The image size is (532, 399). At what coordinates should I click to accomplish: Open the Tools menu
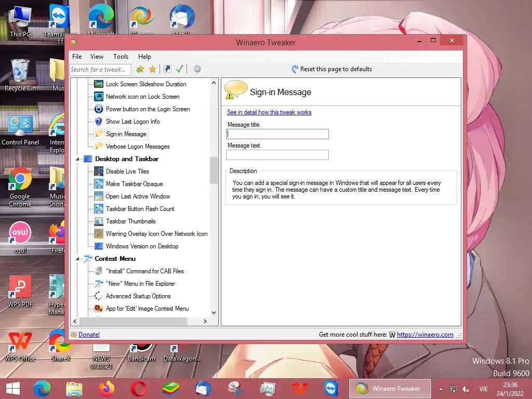coord(121,57)
